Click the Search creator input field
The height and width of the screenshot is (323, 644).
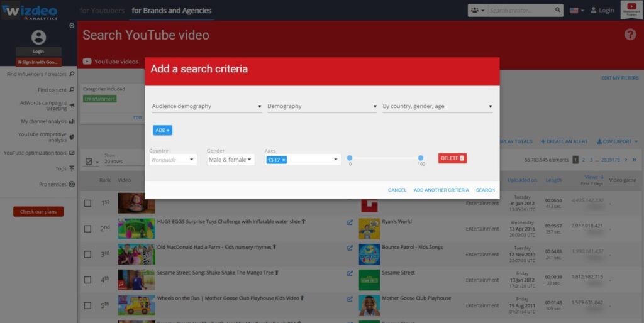(x=521, y=10)
